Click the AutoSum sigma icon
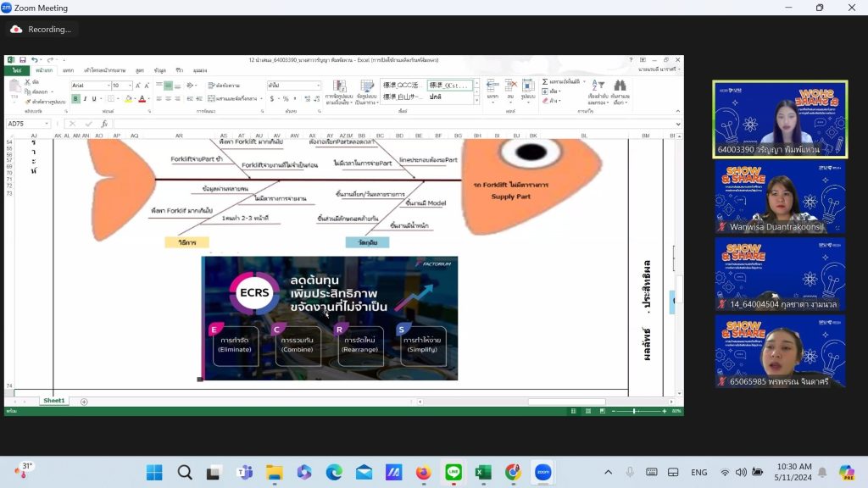 (545, 82)
